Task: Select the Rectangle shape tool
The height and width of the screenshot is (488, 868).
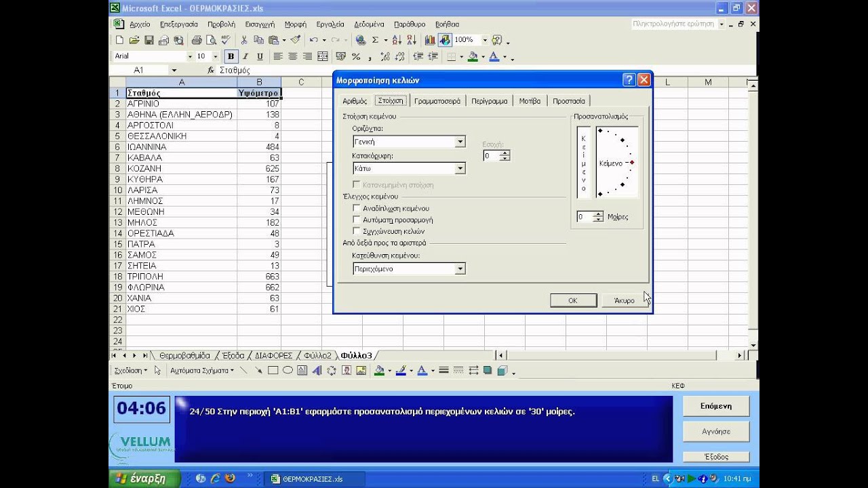Action: (x=273, y=371)
